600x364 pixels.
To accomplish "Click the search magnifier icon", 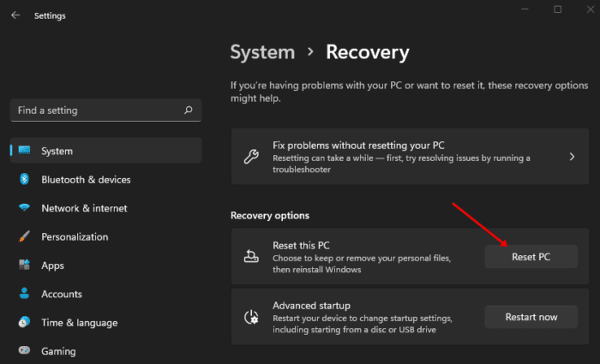I will coord(188,110).
